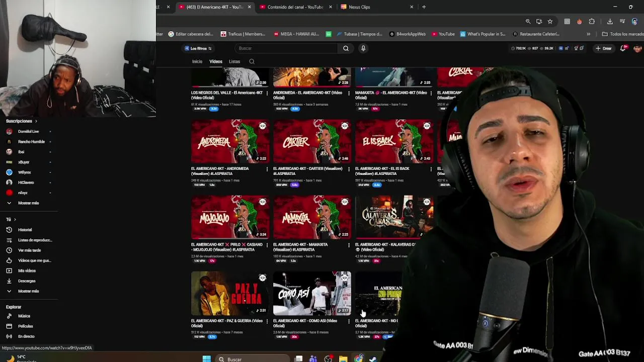644x362 pixels.
Task: Open the account avatar menu
Action: pyautogui.click(x=637, y=48)
